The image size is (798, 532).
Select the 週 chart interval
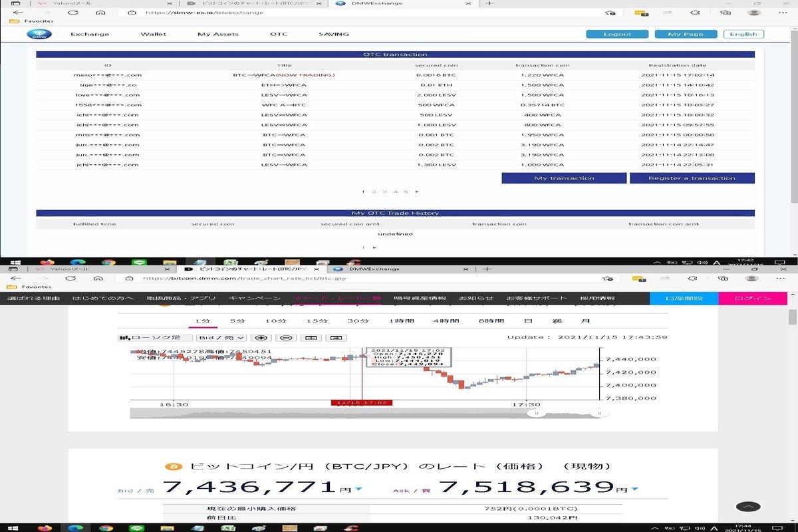click(x=556, y=321)
